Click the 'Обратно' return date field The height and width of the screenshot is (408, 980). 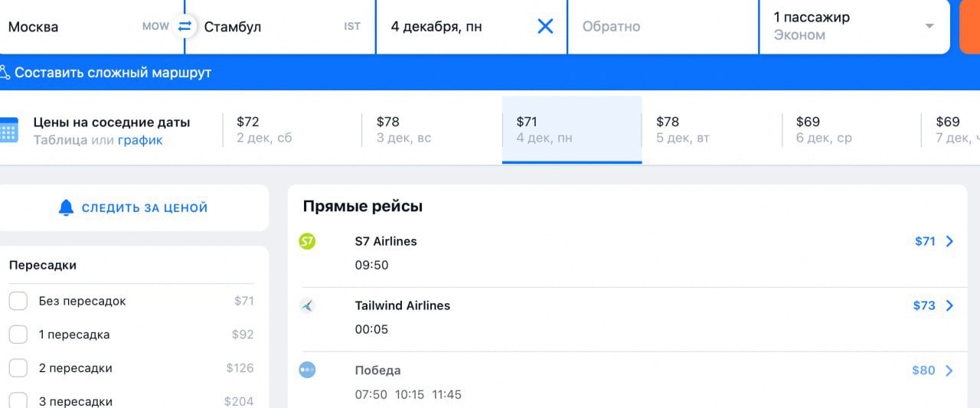[662, 27]
